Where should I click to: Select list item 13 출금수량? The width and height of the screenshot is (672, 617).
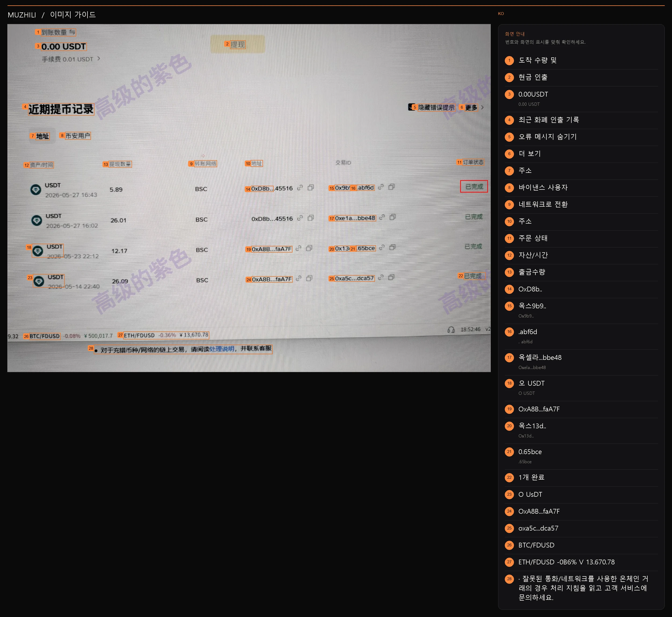coord(581,272)
